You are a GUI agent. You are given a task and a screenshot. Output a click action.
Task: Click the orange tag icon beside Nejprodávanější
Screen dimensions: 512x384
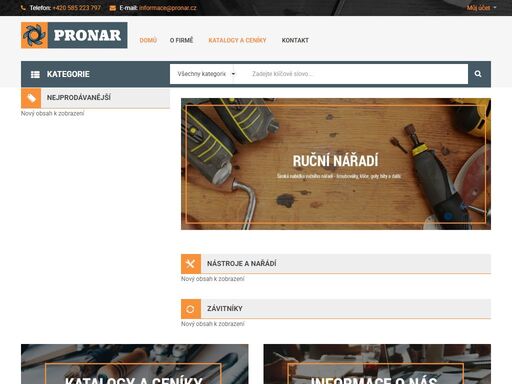click(31, 98)
